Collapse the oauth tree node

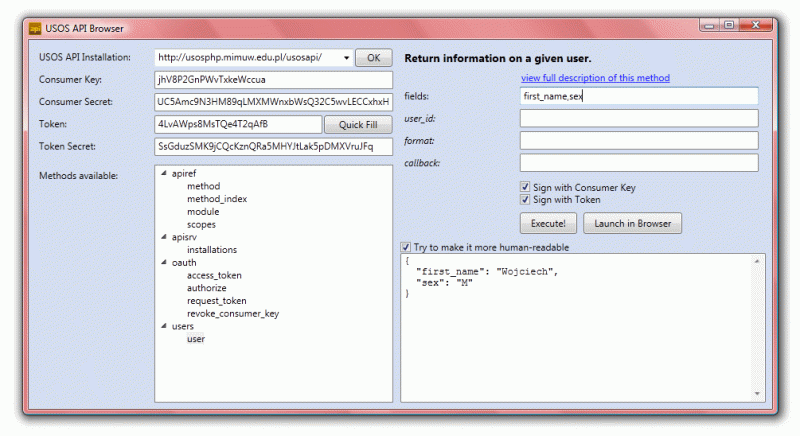164,263
